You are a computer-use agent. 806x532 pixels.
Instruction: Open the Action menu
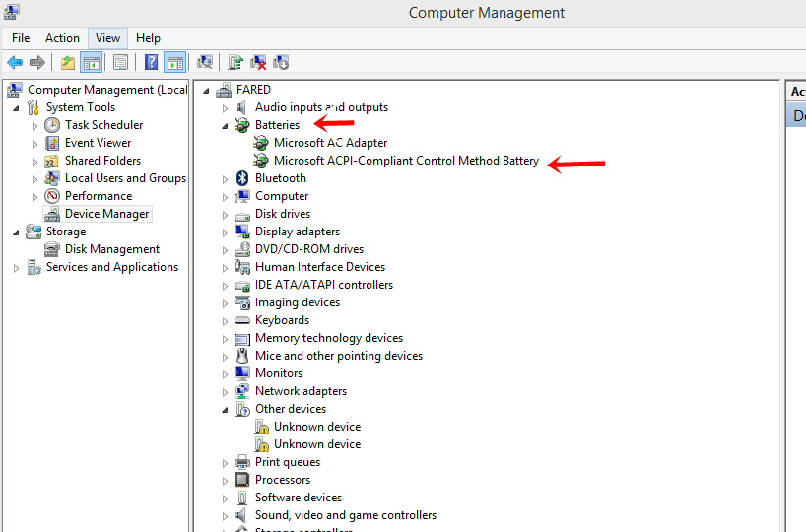coord(62,38)
